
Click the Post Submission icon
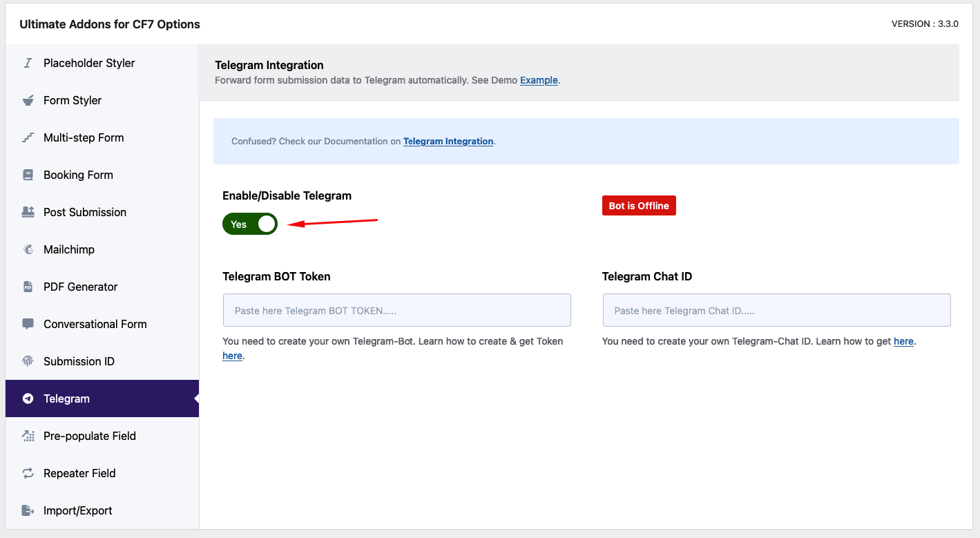coord(28,212)
